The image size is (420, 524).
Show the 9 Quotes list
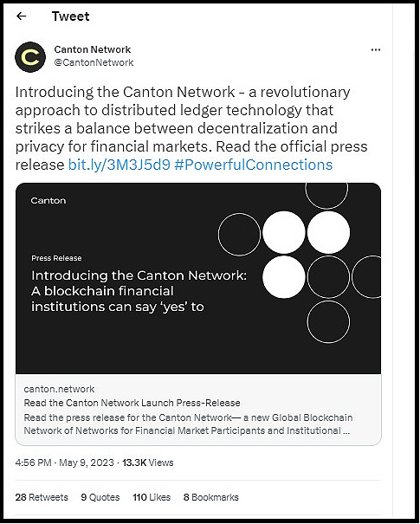(100, 497)
